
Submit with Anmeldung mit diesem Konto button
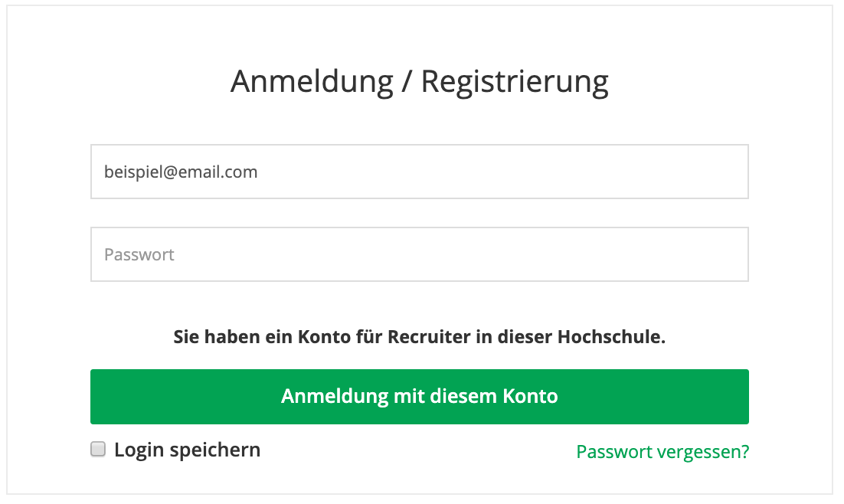pyautogui.click(x=419, y=396)
